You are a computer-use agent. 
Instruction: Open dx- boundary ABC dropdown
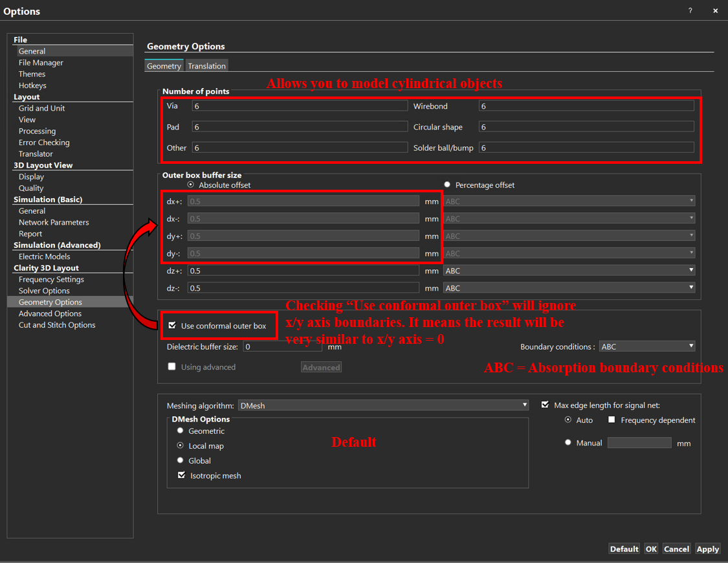[569, 218]
